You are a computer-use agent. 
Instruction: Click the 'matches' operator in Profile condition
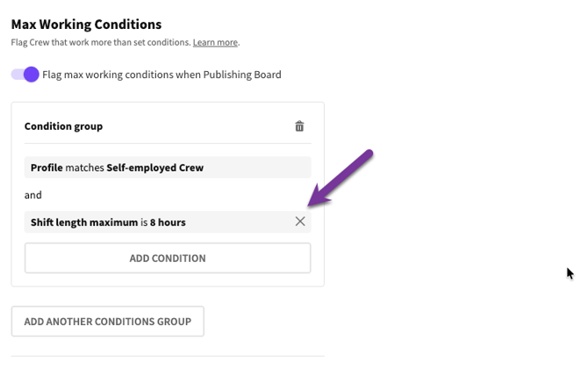[x=85, y=167]
